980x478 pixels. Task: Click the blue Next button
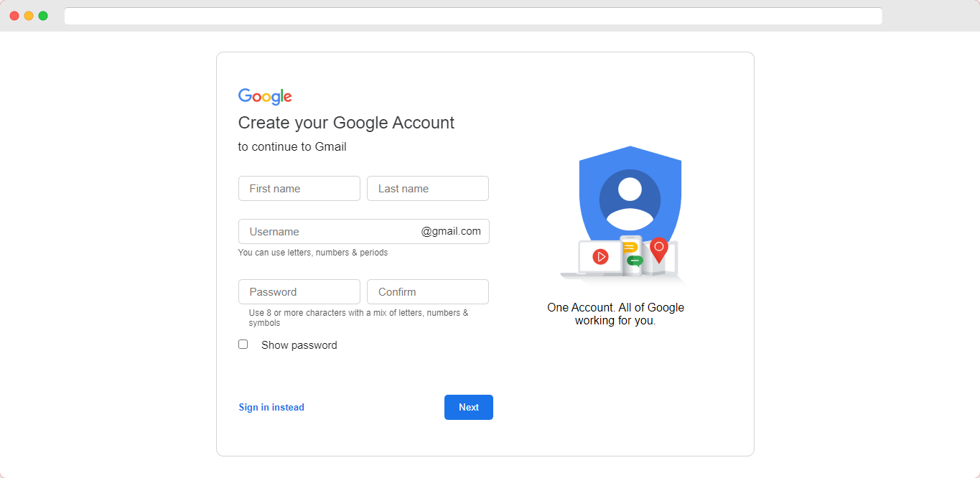[469, 407]
